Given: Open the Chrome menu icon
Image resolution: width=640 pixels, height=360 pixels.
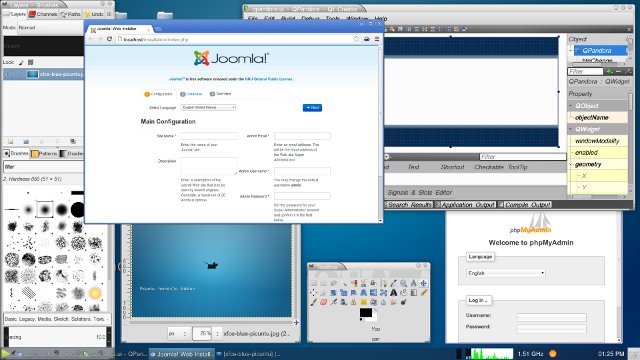Looking at the screenshot, I should tap(377, 39).
